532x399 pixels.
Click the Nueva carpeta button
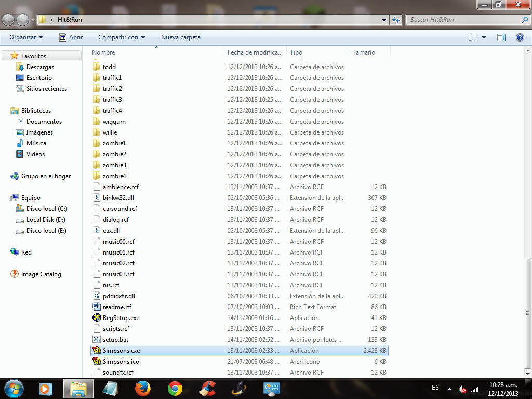[181, 37]
